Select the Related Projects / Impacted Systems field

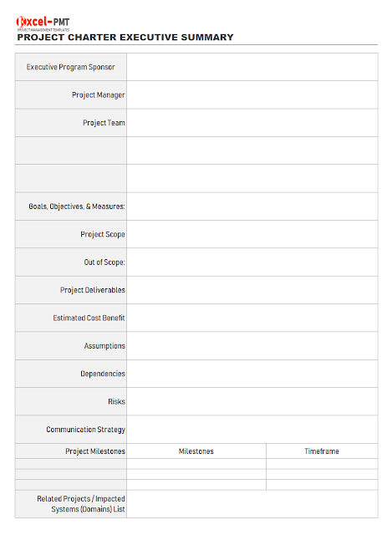[252, 504]
